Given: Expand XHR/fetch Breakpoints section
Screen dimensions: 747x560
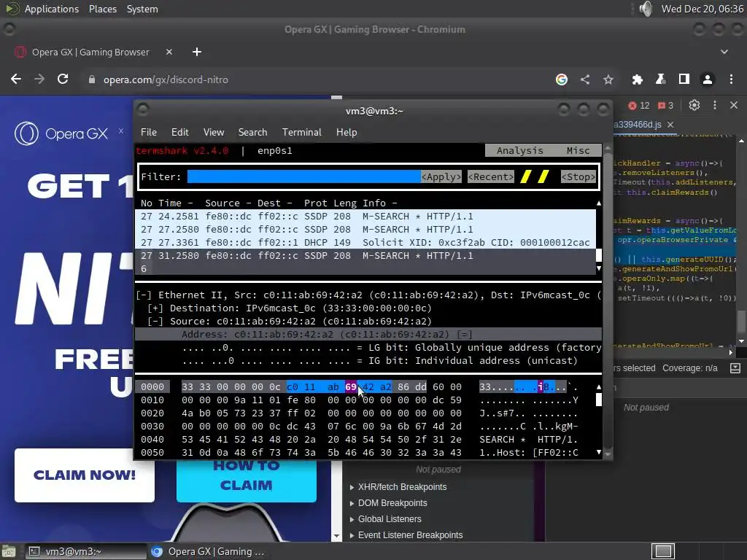Looking at the screenshot, I should pos(352,487).
